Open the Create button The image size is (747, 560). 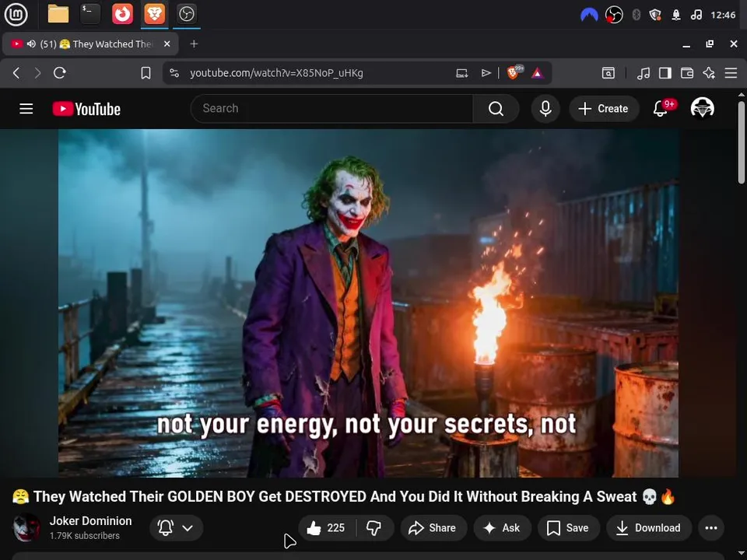(x=604, y=109)
